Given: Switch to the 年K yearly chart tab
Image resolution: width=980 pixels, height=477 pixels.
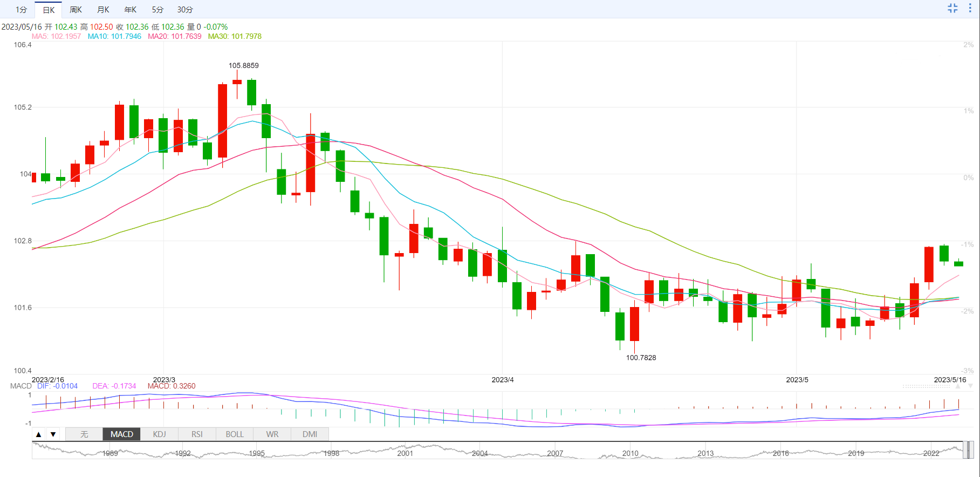Looking at the screenshot, I should click(131, 10).
